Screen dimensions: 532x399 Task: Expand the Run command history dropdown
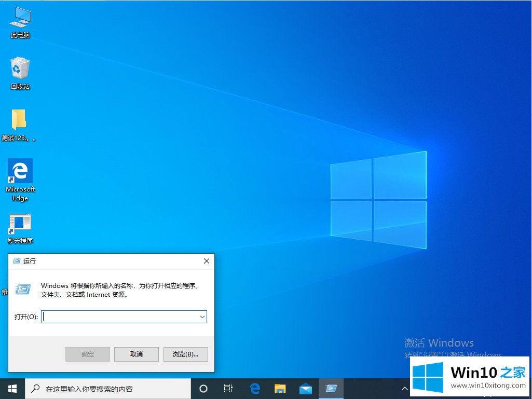[202, 317]
